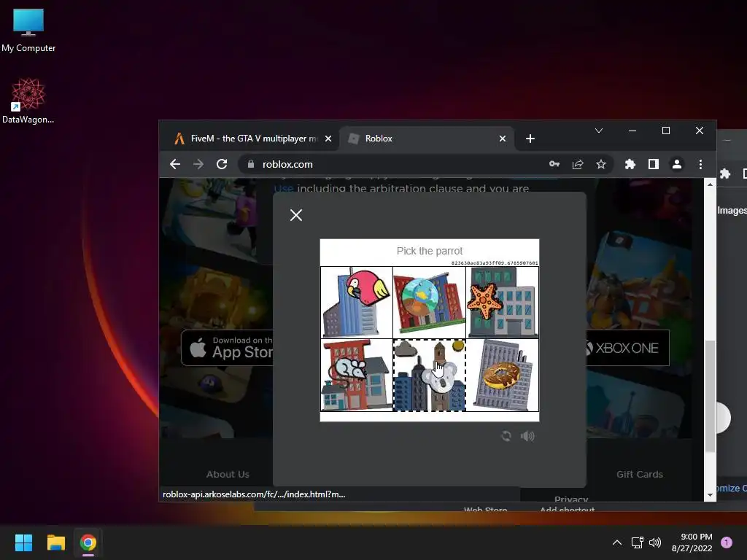Viewport: 747px width, 560px height.
Task: Select the starfish image tile
Action: (x=502, y=303)
